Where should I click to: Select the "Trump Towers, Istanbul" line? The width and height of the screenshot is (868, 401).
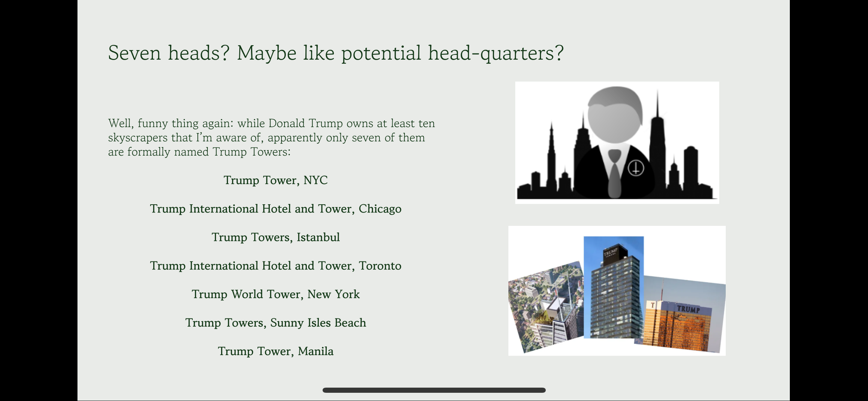276,237
